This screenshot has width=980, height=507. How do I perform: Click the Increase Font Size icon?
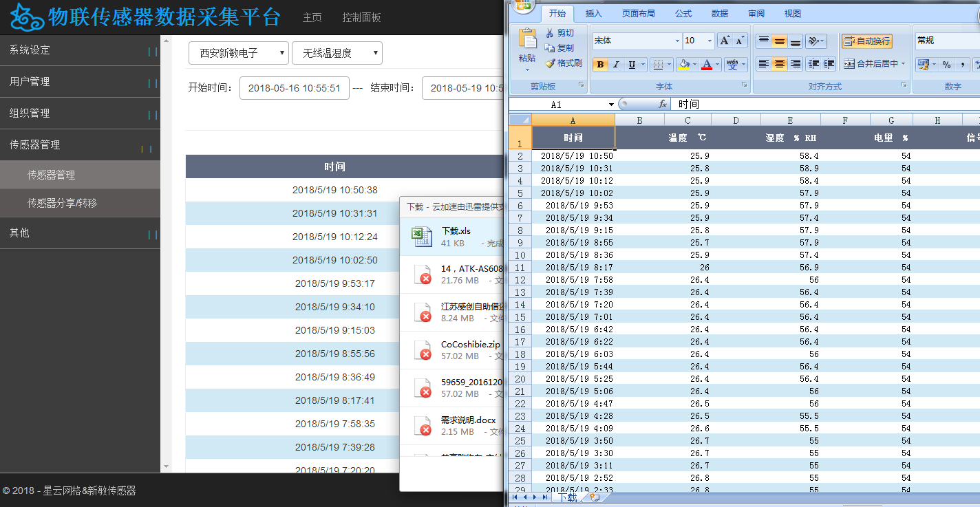[725, 41]
